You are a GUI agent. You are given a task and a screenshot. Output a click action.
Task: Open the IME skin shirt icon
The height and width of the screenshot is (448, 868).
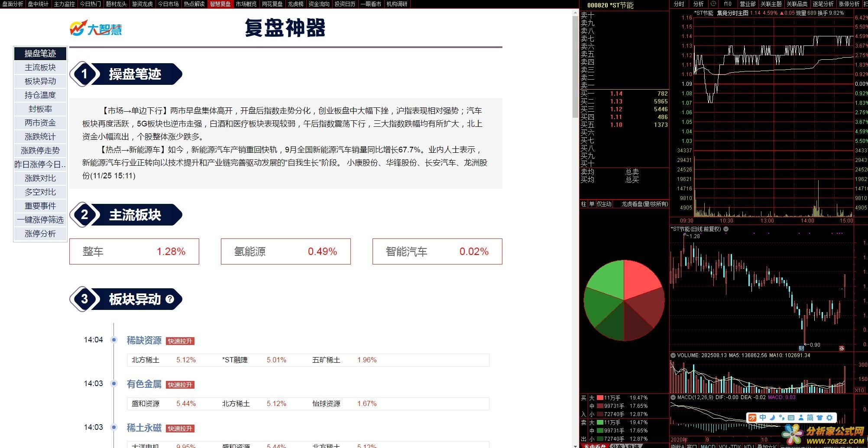(819, 418)
